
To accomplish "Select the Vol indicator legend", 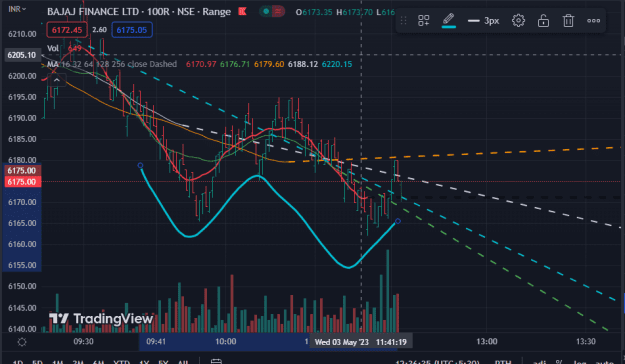I will click(53, 48).
